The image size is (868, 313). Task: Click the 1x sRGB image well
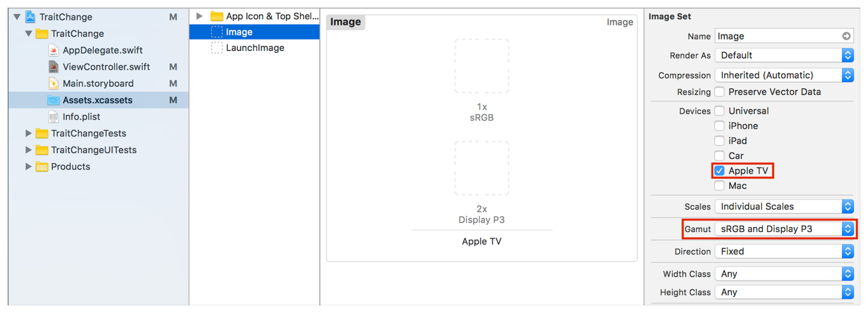pyautogui.click(x=482, y=66)
